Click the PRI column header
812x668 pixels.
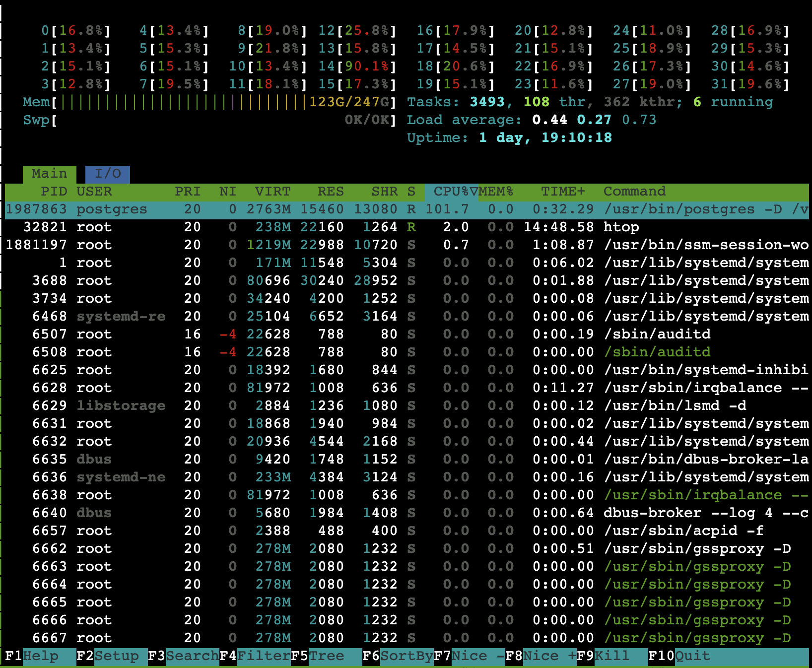188,192
